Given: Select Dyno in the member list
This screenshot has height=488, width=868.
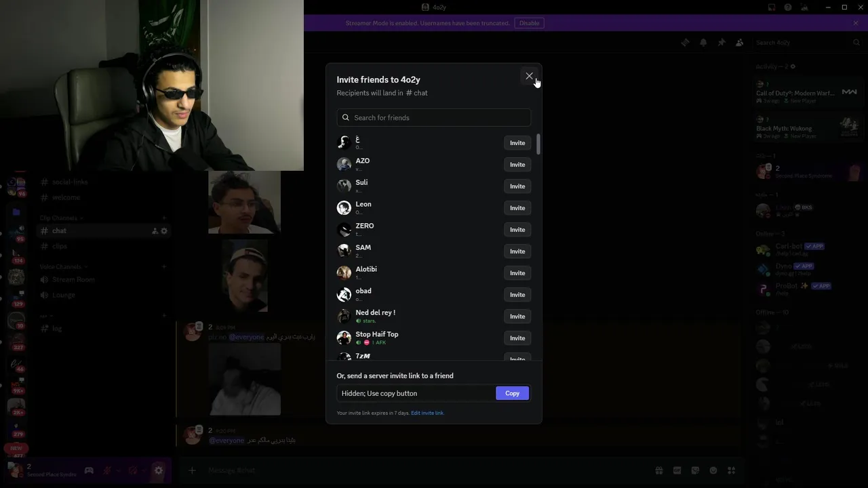Looking at the screenshot, I should point(808,269).
